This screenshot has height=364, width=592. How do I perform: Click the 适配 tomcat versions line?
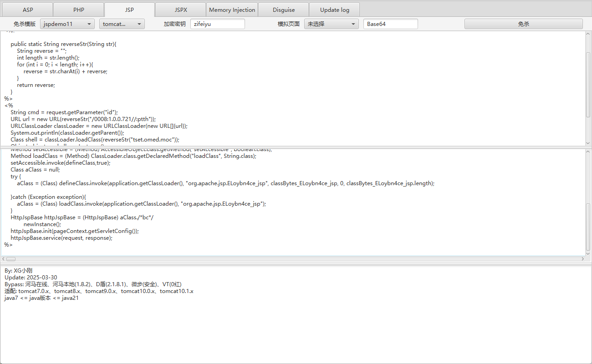(99, 291)
